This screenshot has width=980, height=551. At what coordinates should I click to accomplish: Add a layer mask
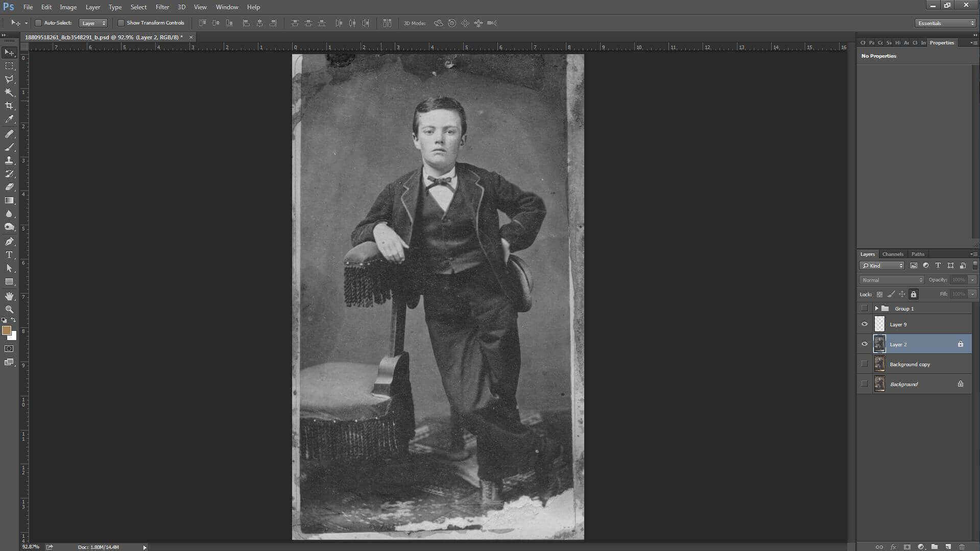[907, 547]
